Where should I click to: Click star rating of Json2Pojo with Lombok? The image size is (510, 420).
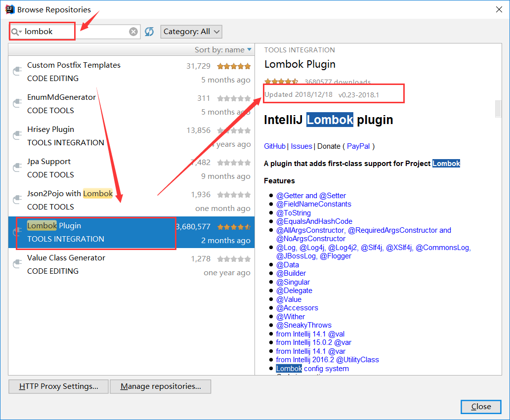coord(234,195)
